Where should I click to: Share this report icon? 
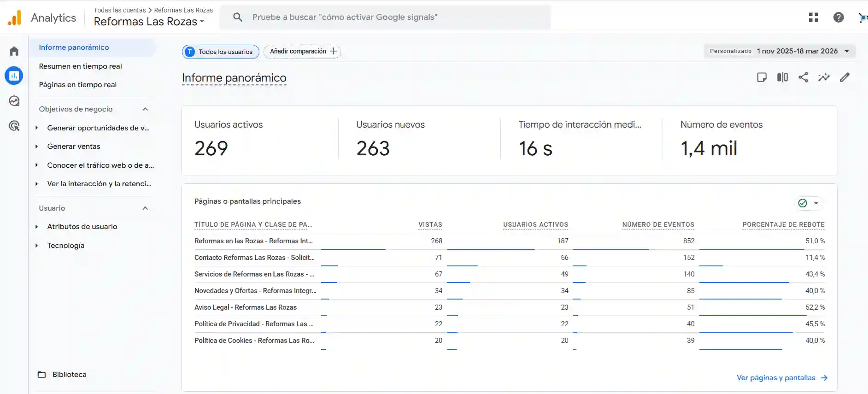tap(803, 77)
